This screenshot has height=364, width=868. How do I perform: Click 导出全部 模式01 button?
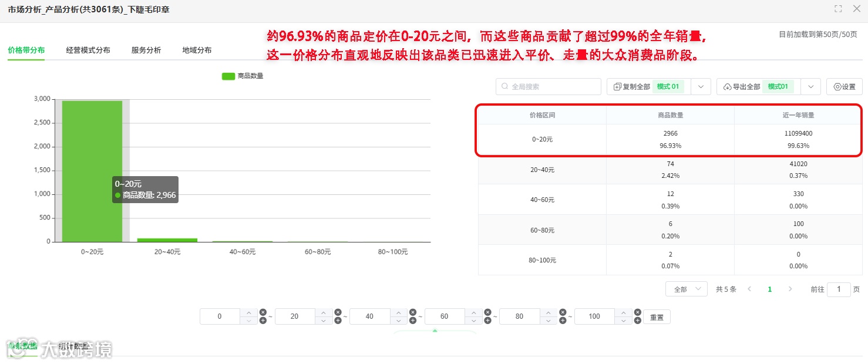click(x=758, y=87)
